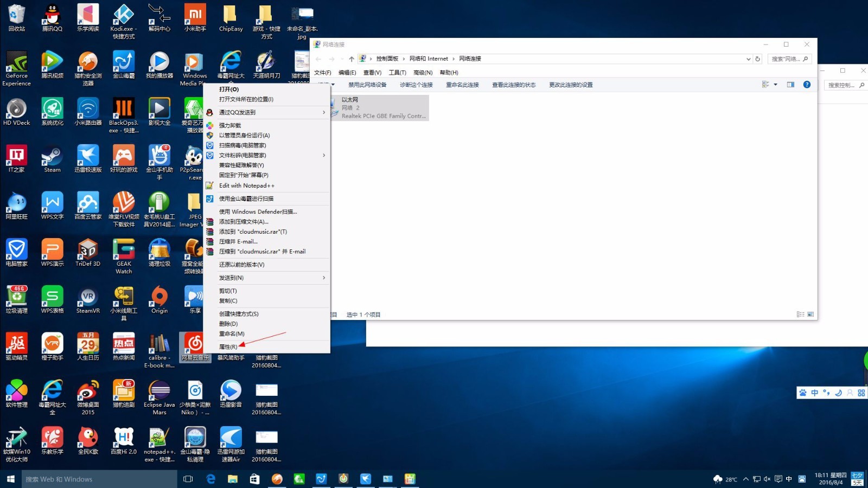The image size is (868, 488).
Task: Open the HD VDeck desktop icon
Action: point(17,112)
